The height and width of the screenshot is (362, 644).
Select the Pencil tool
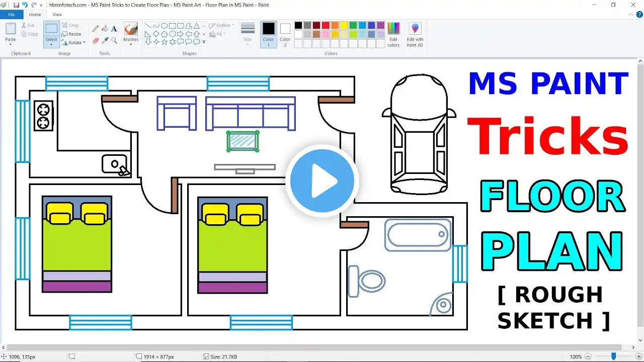(x=95, y=29)
